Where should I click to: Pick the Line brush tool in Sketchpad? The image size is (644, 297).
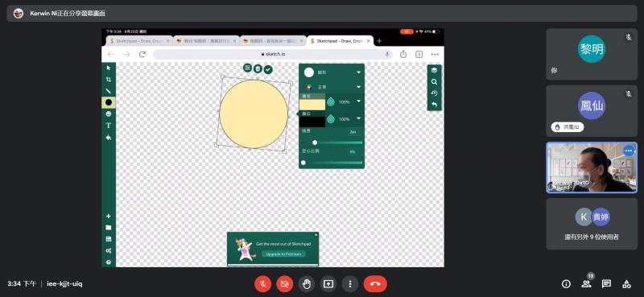click(109, 91)
